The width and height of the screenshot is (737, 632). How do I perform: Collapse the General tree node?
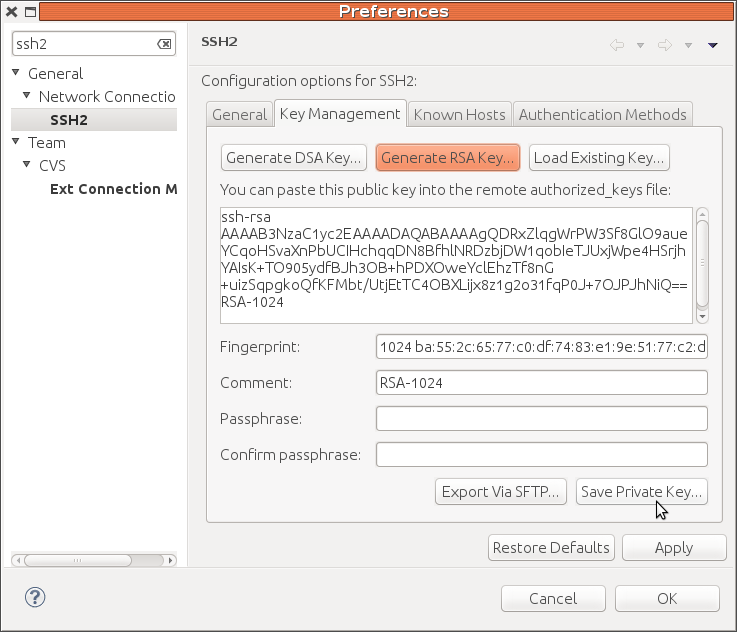16,72
